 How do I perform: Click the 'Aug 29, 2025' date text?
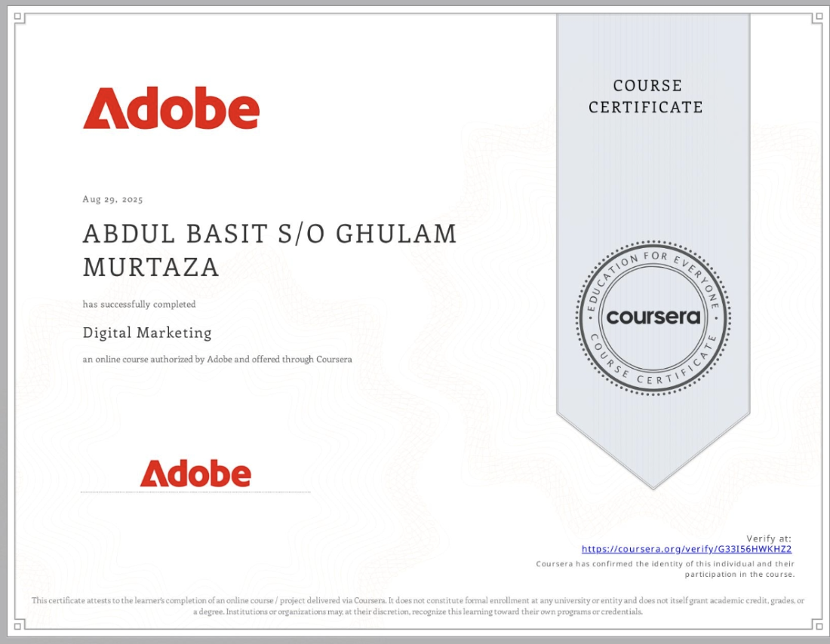click(x=112, y=200)
